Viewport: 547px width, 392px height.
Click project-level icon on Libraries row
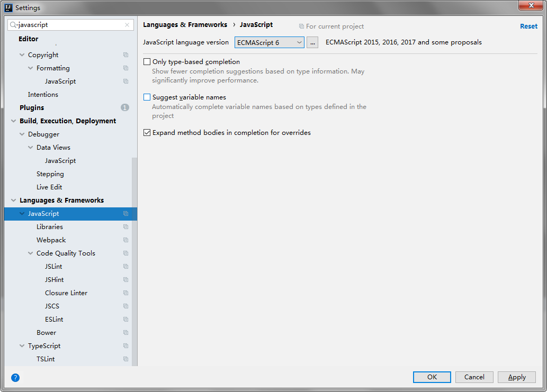tap(125, 227)
